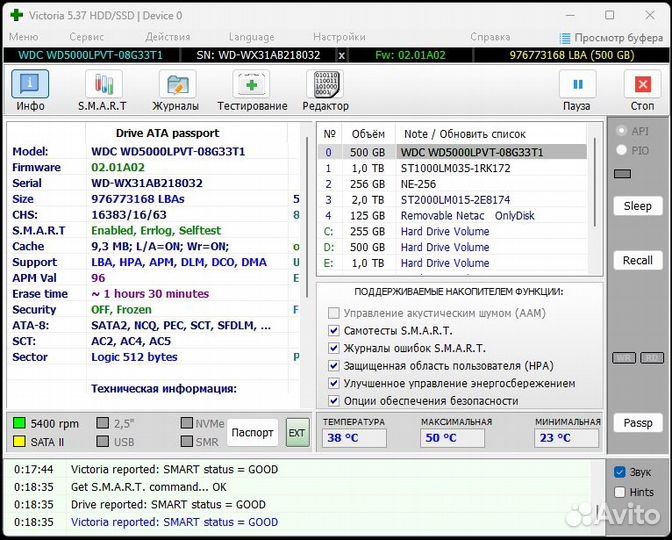Open the Инфо drive info panel
Screen dimensions: 672x540
pos(30,84)
